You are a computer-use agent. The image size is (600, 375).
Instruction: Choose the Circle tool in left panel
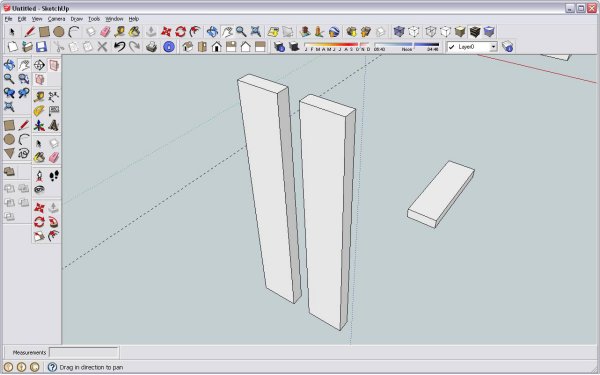point(9,139)
